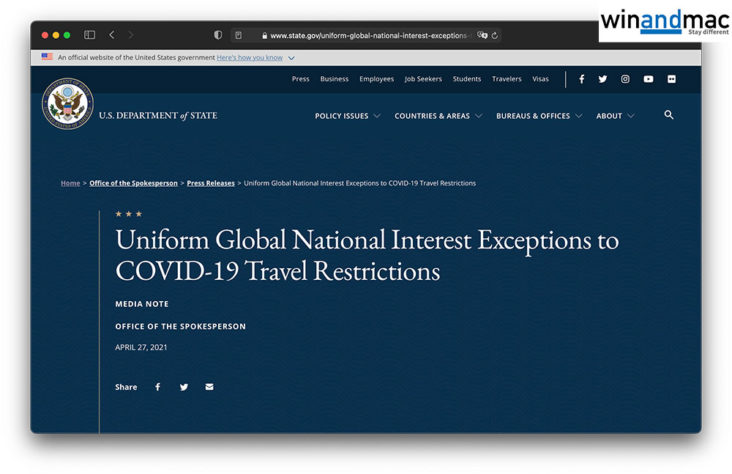Viewport: 732px width, 474px height.
Task: Follow the Press Releases breadcrumb link
Action: pos(210,183)
